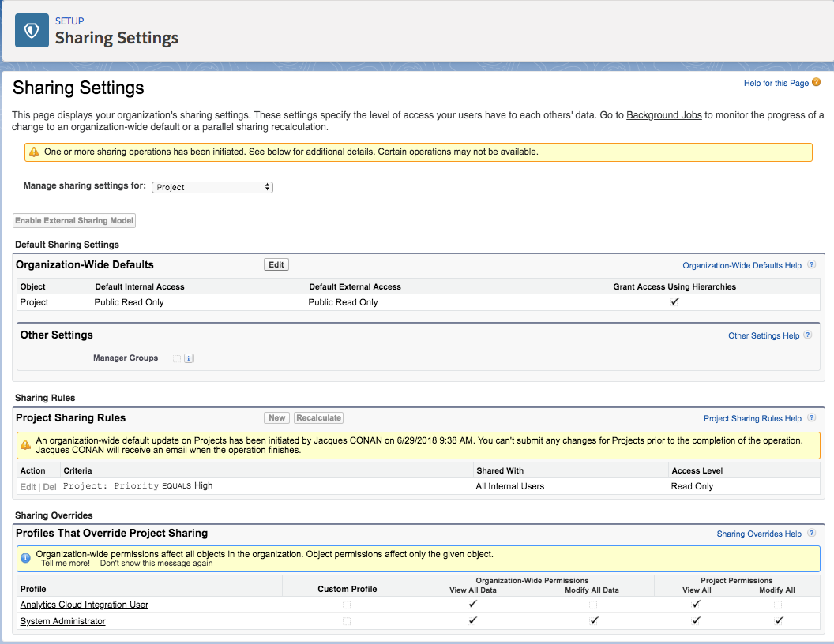
Task: Toggle Custom Profile checkbox for System Administrator
Action: tap(346, 621)
